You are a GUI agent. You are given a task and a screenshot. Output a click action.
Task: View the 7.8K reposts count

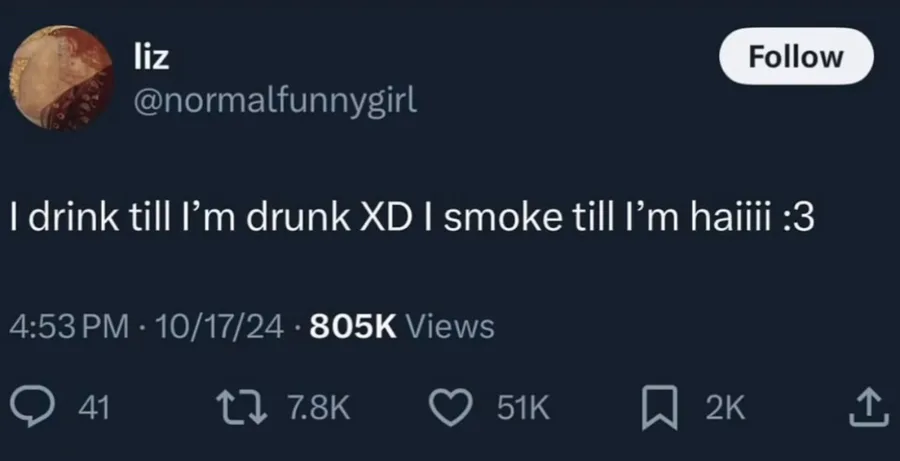pyautogui.click(x=317, y=408)
